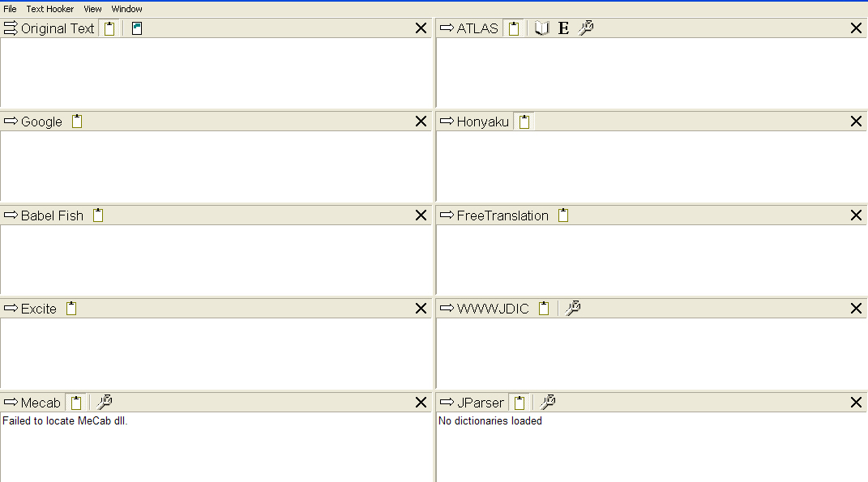The image size is (868, 482).
Task: Close the ATLAS panel
Action: point(856,28)
